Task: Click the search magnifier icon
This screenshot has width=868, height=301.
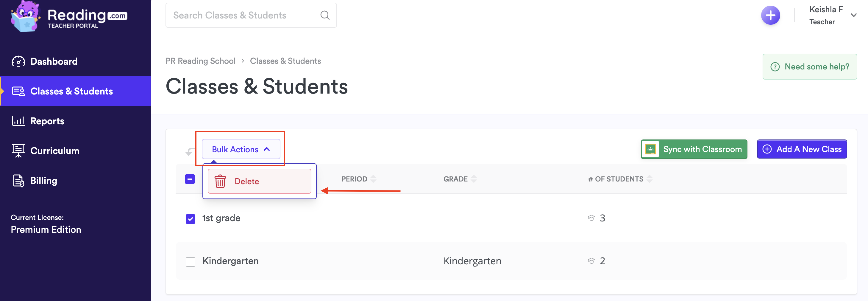Action: point(324,15)
